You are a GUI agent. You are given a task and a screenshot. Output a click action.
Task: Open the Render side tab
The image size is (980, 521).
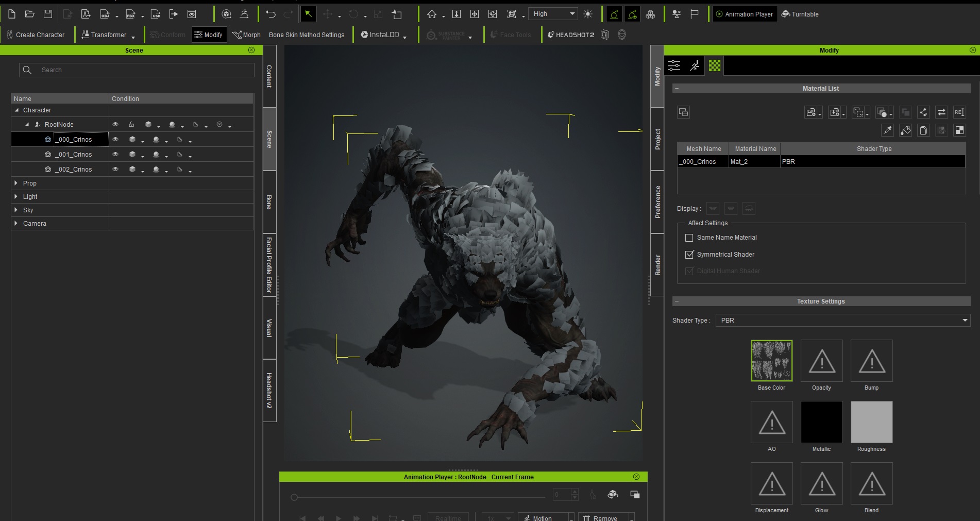(657, 265)
